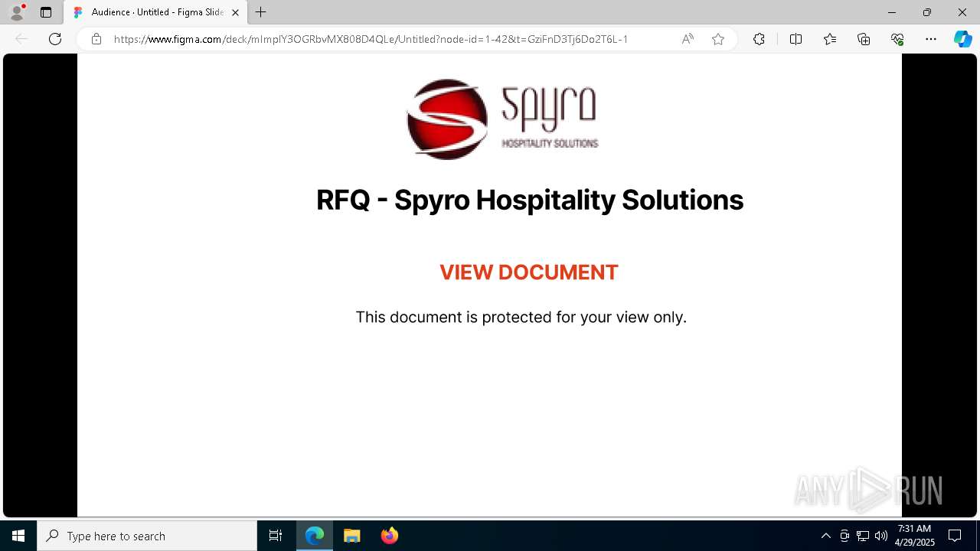The height and width of the screenshot is (551, 980).
Task: Open File Explorer from taskbar
Action: 351,536
